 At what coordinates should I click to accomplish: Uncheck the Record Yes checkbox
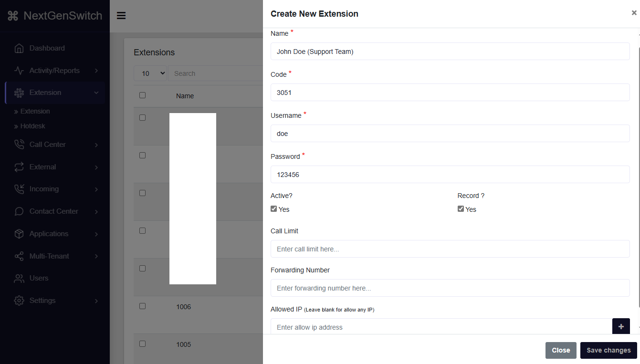[x=461, y=208]
